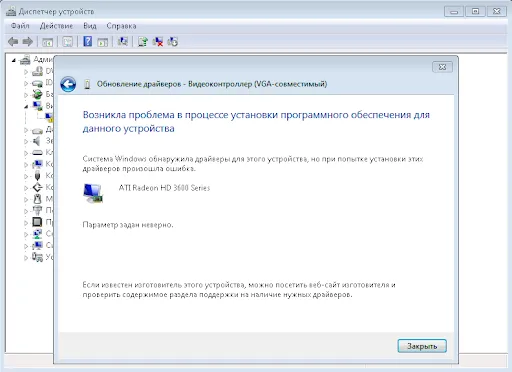Click the Update driver software toolbar icon
This screenshot has height=372, width=512.
[143, 42]
